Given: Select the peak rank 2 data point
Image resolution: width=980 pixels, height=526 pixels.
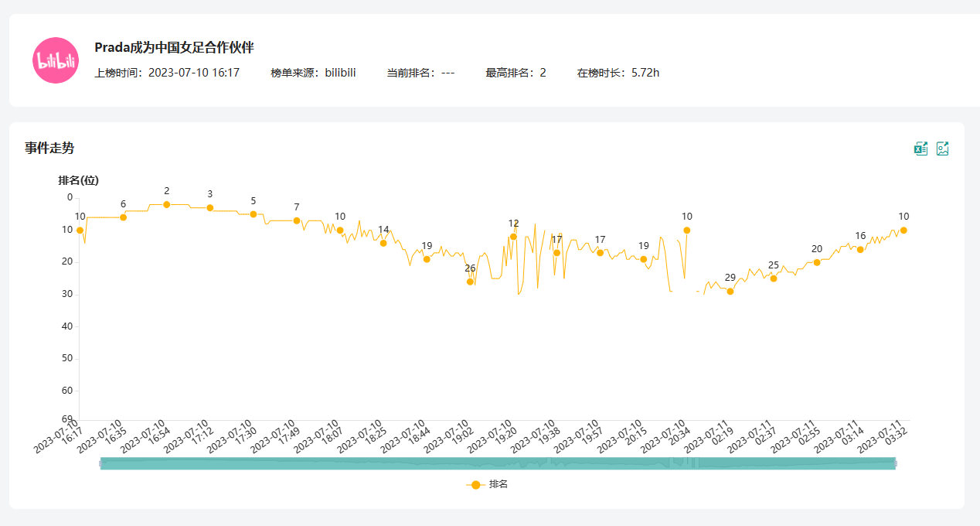Looking at the screenshot, I should (x=166, y=204).
